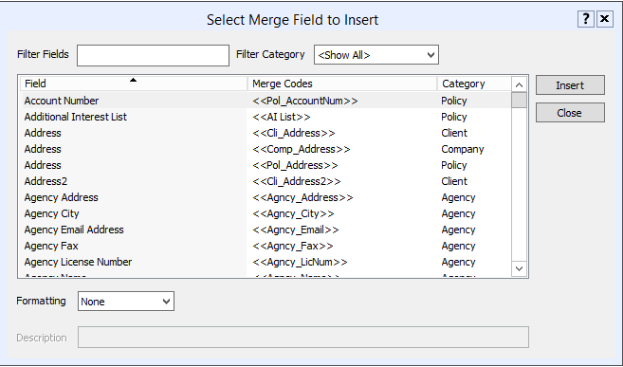
Task: Select the Agency Email Address field
Action: [x=74, y=230]
